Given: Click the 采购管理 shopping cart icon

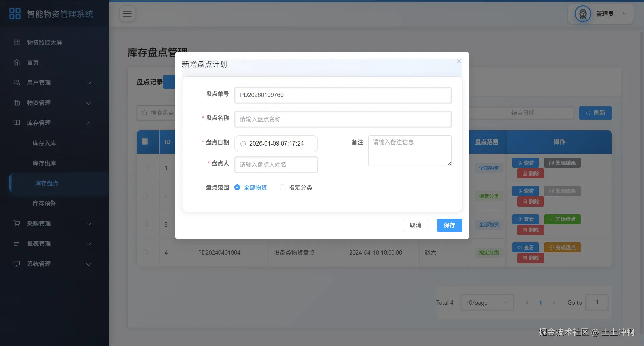Looking at the screenshot, I should (x=17, y=223).
